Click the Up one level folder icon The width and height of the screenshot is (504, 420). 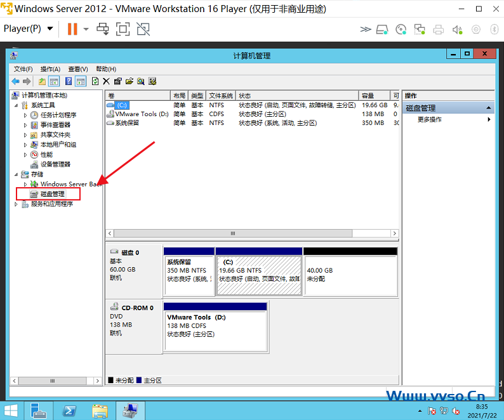42,81
